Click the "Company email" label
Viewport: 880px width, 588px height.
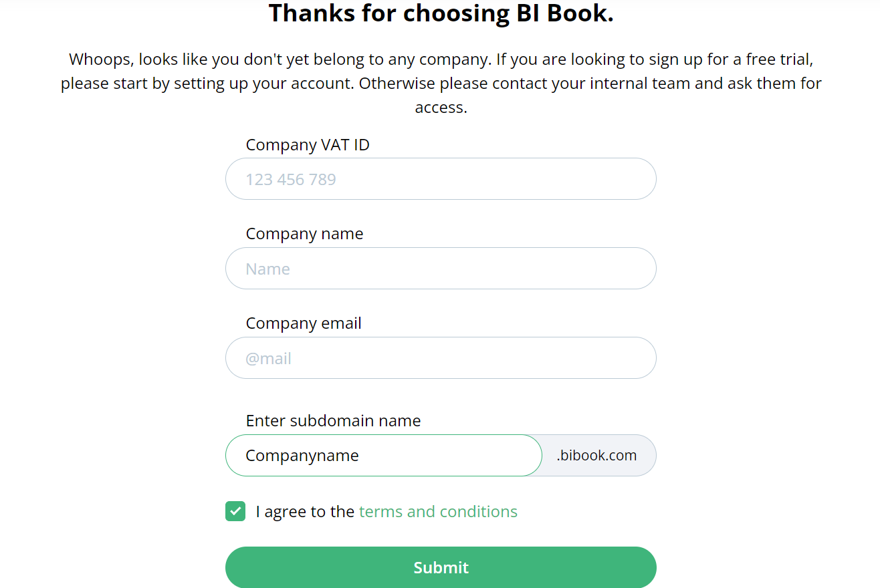(304, 323)
